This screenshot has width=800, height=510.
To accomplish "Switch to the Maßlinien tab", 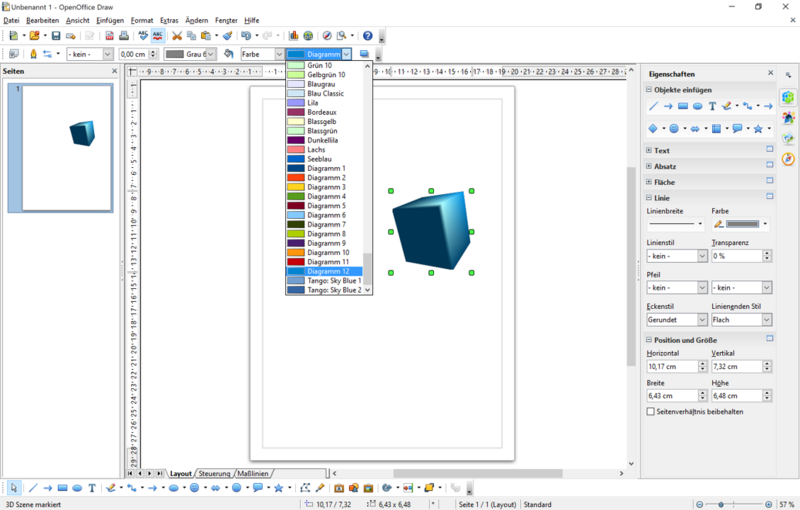I will (x=253, y=473).
